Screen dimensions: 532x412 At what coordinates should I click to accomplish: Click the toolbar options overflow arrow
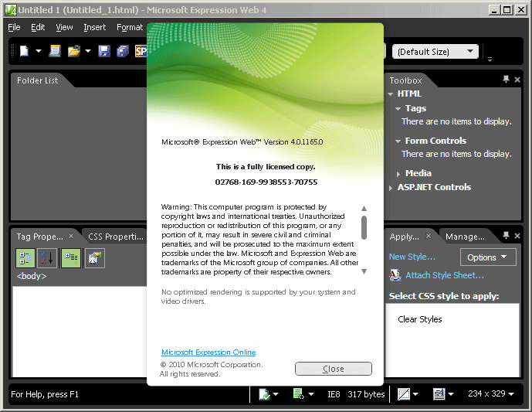point(490,60)
